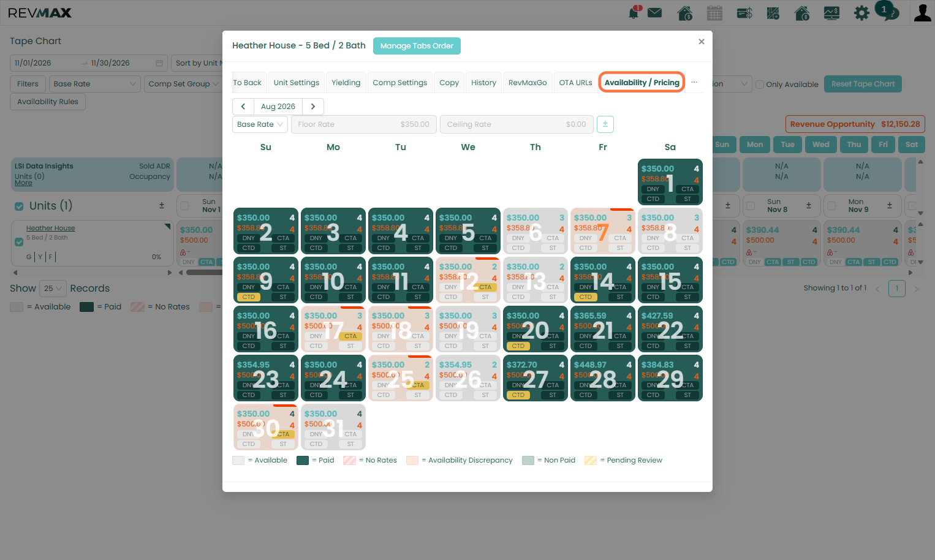Open the settings gear icon

[x=861, y=13]
